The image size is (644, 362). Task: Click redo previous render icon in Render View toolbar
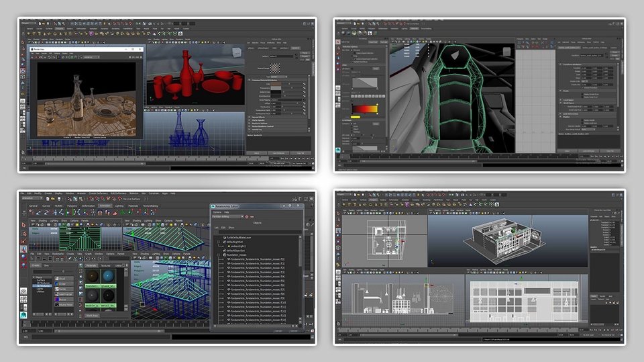(32, 57)
